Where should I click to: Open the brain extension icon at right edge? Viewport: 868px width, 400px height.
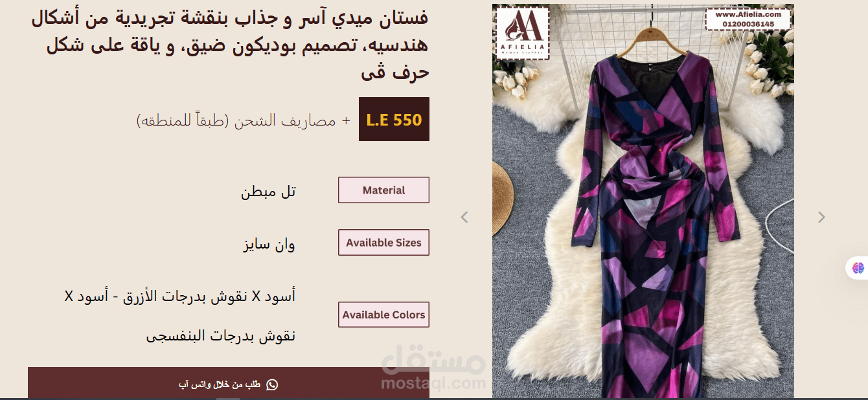(858, 268)
